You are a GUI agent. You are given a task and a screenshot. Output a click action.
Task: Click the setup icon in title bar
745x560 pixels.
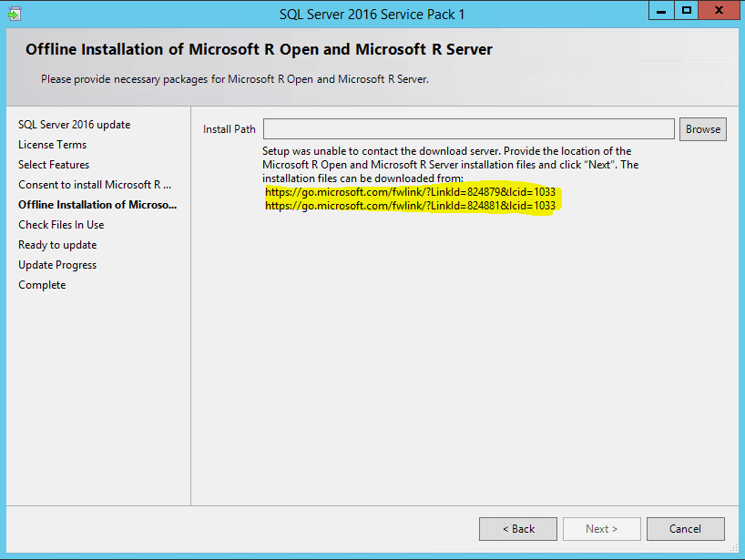pos(15,14)
